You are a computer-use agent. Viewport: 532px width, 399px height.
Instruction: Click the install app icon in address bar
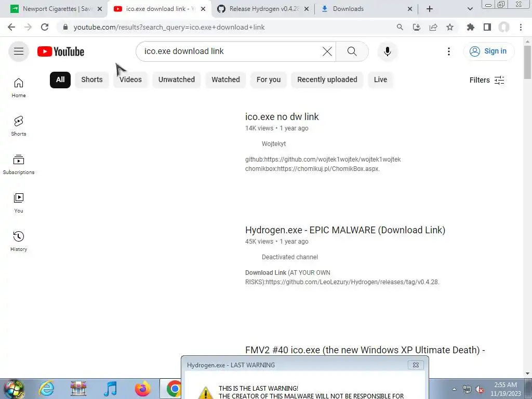click(417, 27)
